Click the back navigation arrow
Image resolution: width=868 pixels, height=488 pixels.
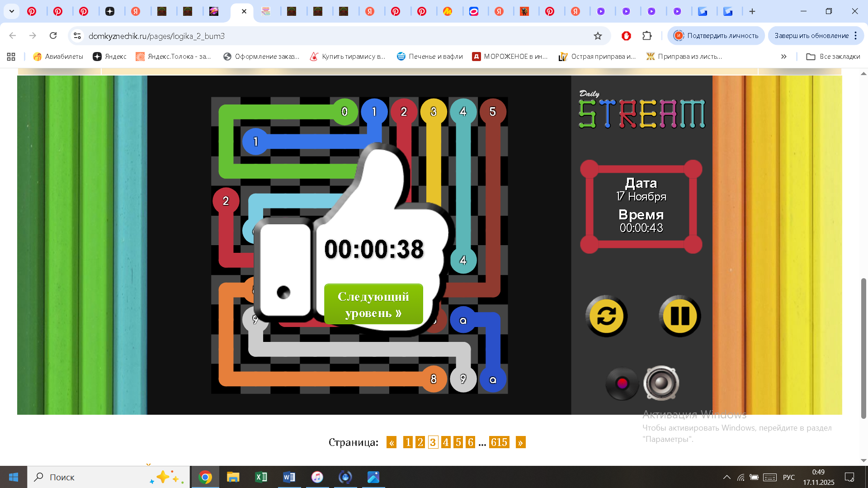(12, 35)
